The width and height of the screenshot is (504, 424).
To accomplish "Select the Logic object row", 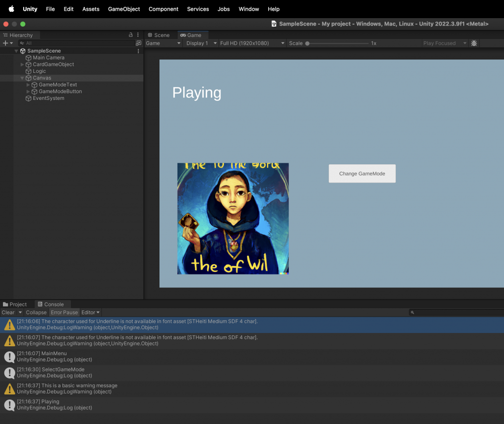I will click(x=71, y=71).
